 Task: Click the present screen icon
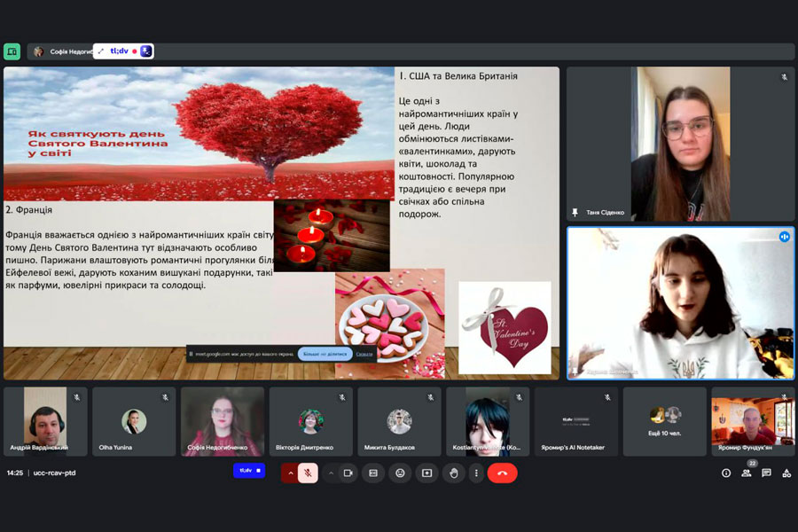tap(426, 473)
